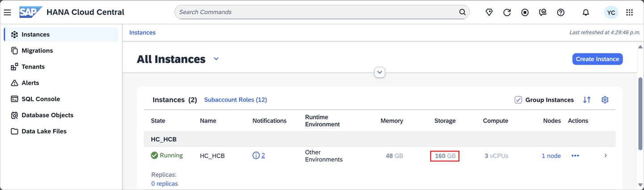Click the Runtime Environment column header
This screenshot has width=644, height=190.
pyautogui.click(x=322, y=121)
